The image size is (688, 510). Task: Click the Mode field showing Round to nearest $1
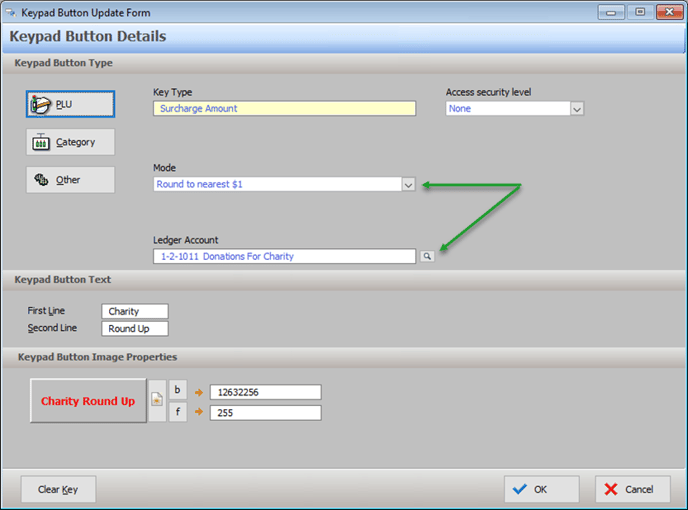pos(278,184)
